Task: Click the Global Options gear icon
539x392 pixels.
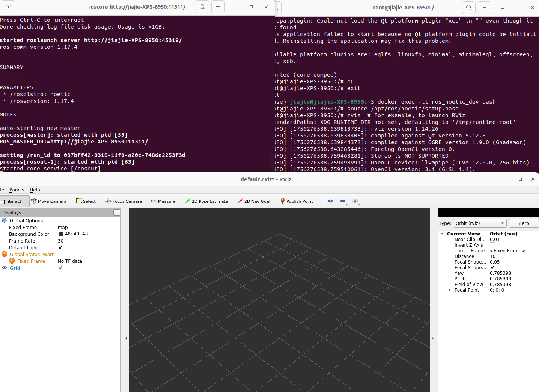Action: (5, 220)
